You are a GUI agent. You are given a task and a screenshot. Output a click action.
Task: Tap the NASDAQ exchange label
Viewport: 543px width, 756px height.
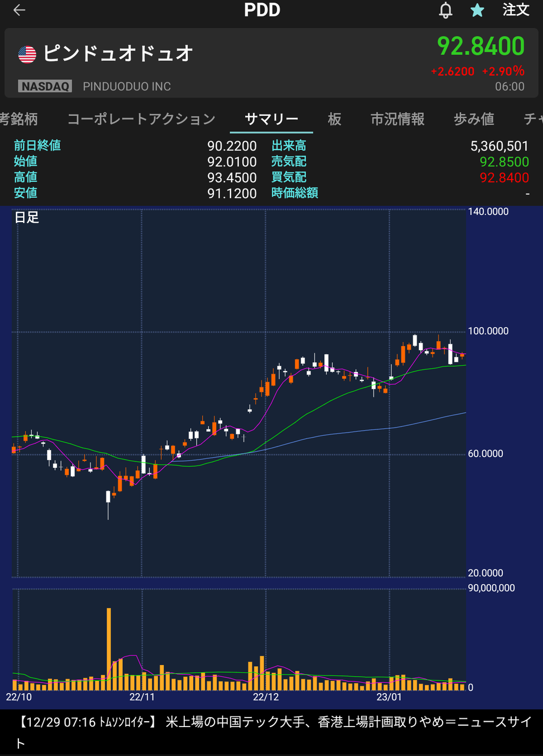coord(45,86)
